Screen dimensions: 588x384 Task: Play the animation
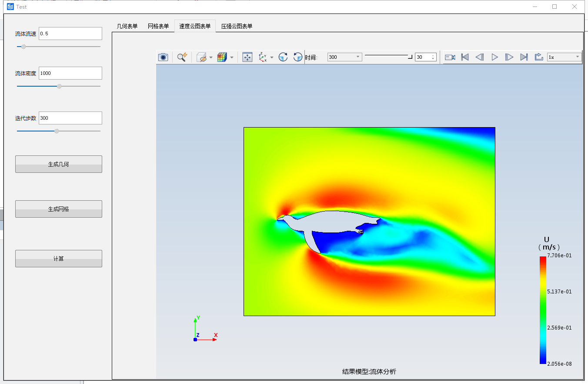(494, 57)
